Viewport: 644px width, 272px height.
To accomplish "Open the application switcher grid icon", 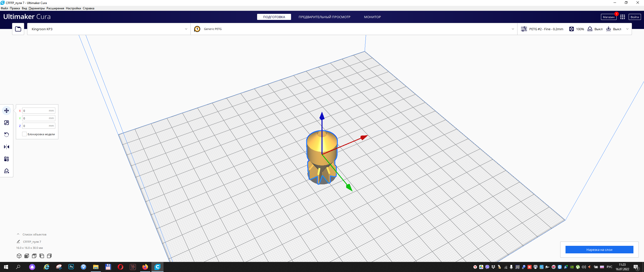I will 623,17.
